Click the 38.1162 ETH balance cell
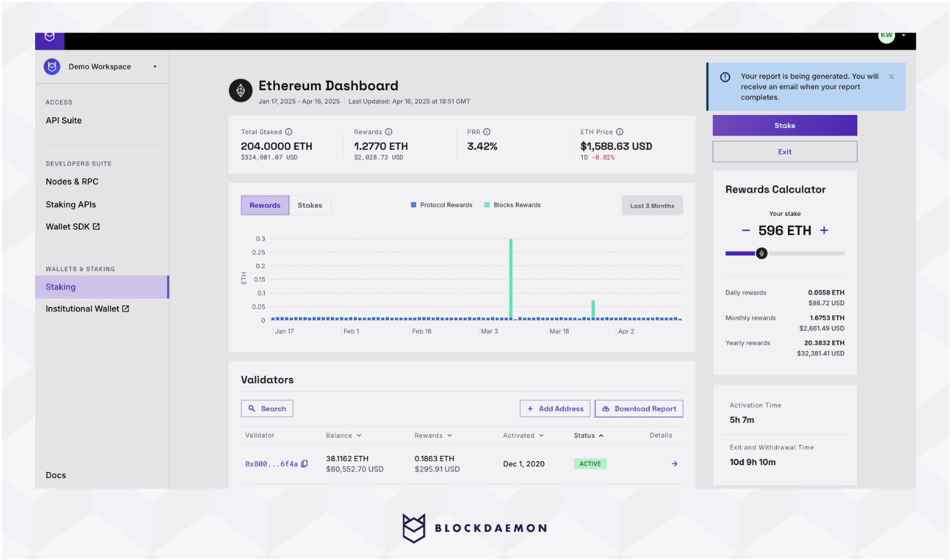The width and height of the screenshot is (951, 560). [x=348, y=458]
